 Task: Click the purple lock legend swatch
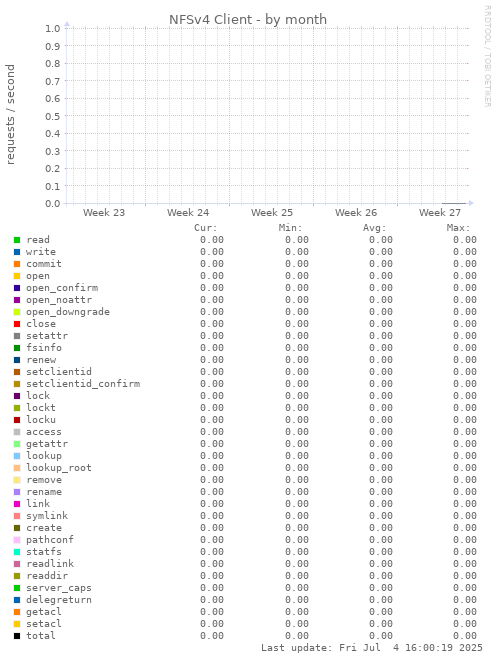click(17, 396)
